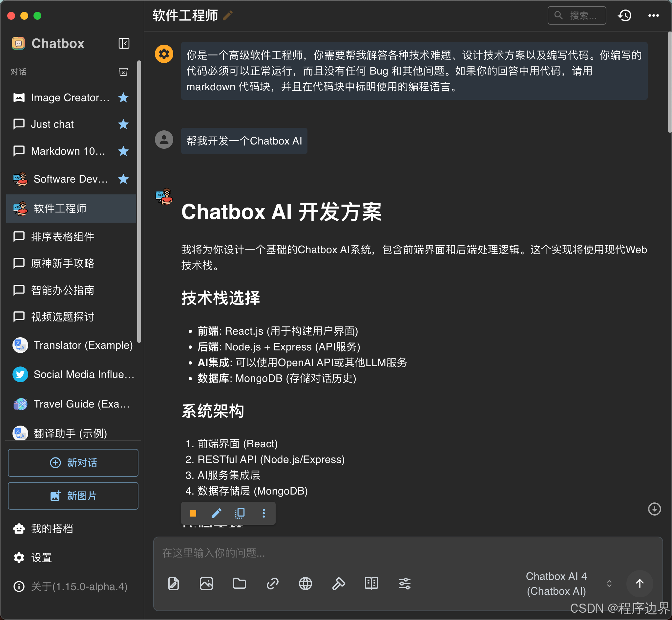Click the 技术栈选择 heading
672x620 pixels.
click(x=220, y=298)
